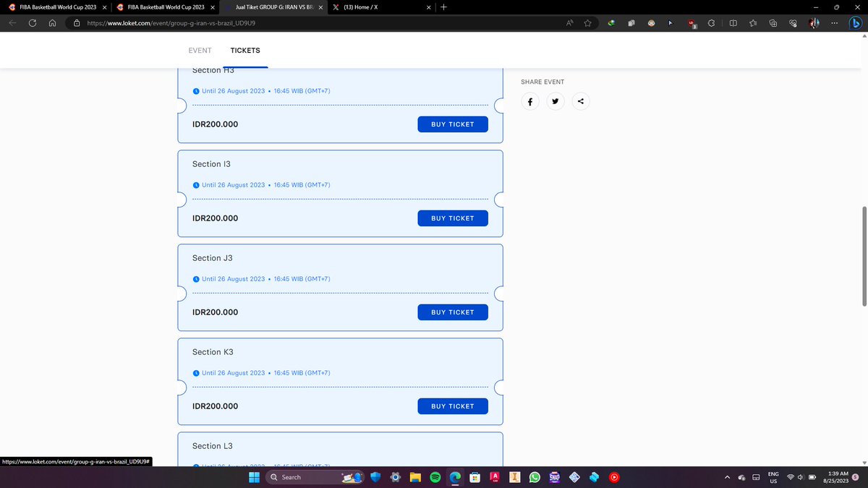
Task: Open Browser Essentials heart icon
Action: click(793, 22)
